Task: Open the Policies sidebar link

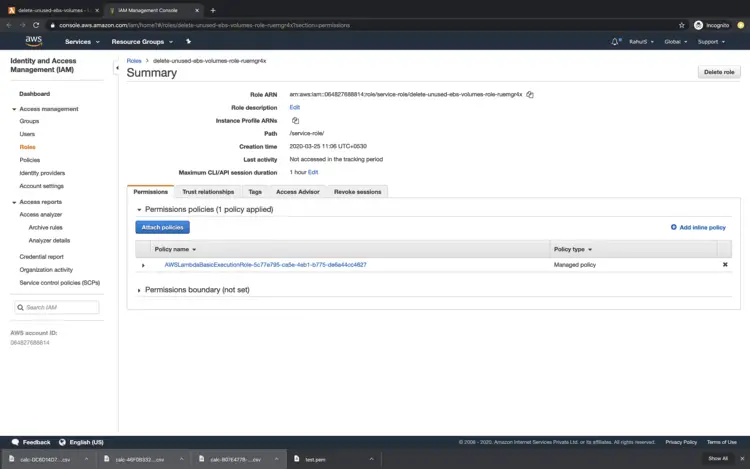Action: 30,160
